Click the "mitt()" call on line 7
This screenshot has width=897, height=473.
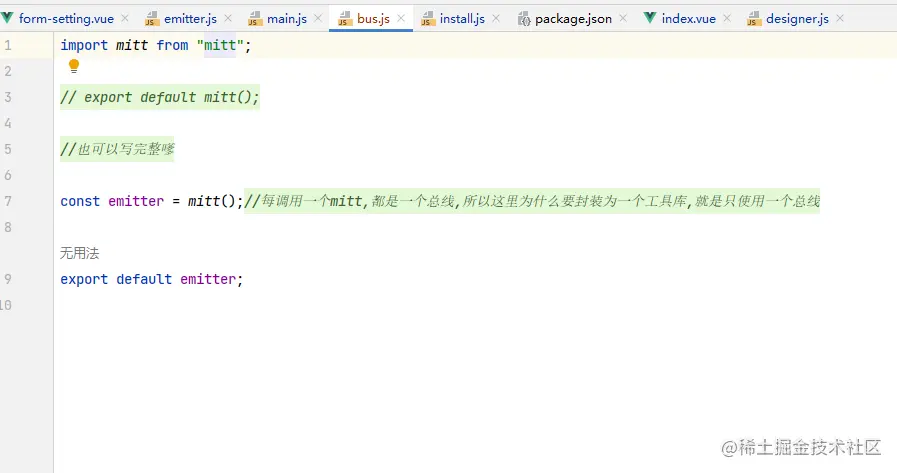[x=212, y=201]
